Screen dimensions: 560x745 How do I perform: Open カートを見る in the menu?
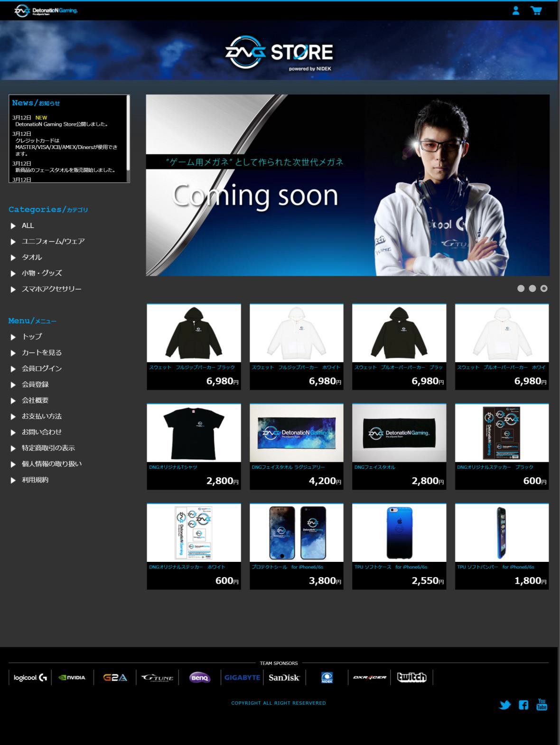coord(42,353)
